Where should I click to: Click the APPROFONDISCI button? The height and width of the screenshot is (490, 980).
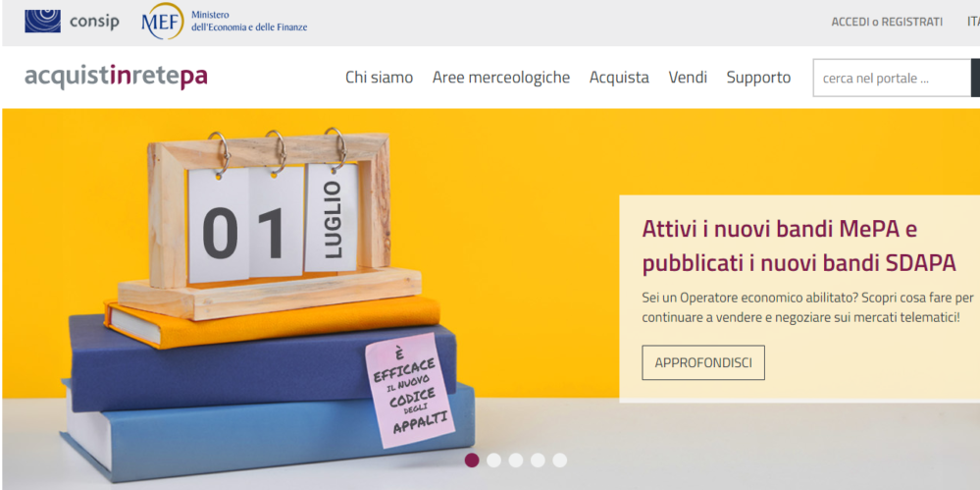point(703,362)
